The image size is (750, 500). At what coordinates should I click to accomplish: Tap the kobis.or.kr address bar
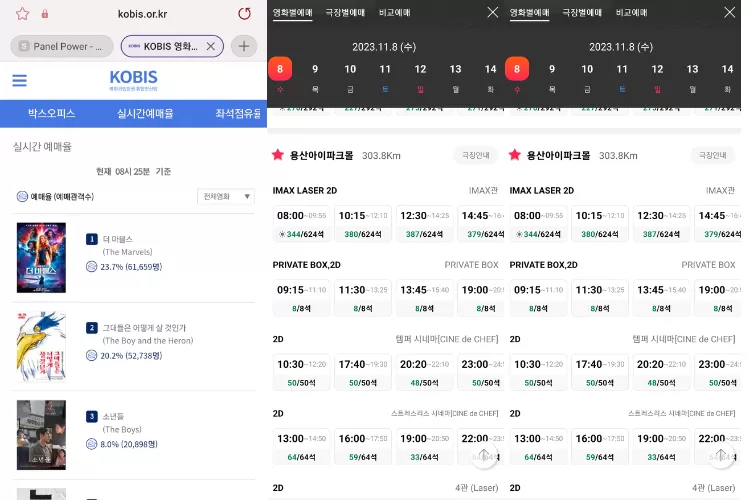[143, 14]
